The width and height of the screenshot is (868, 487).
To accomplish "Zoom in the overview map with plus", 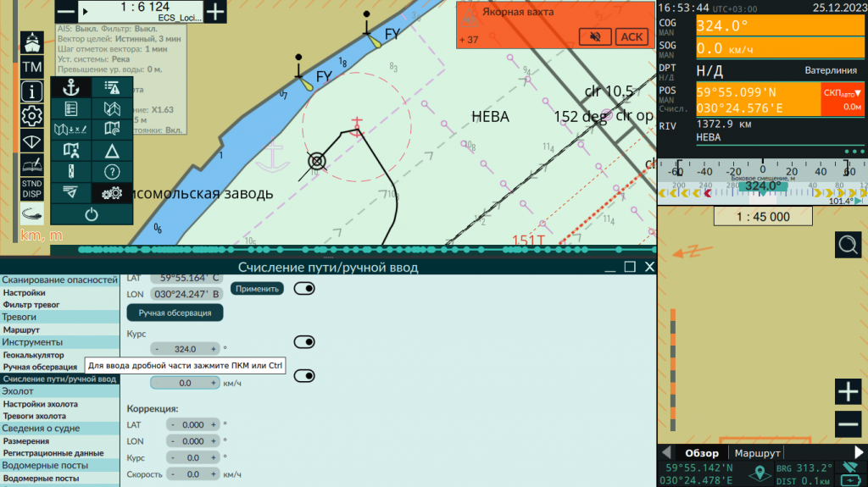I will 848,392.
